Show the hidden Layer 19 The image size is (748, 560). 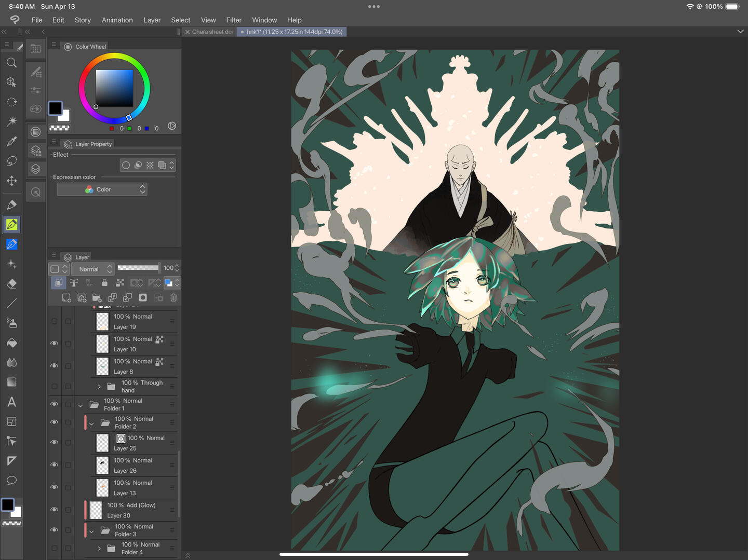[54, 321]
